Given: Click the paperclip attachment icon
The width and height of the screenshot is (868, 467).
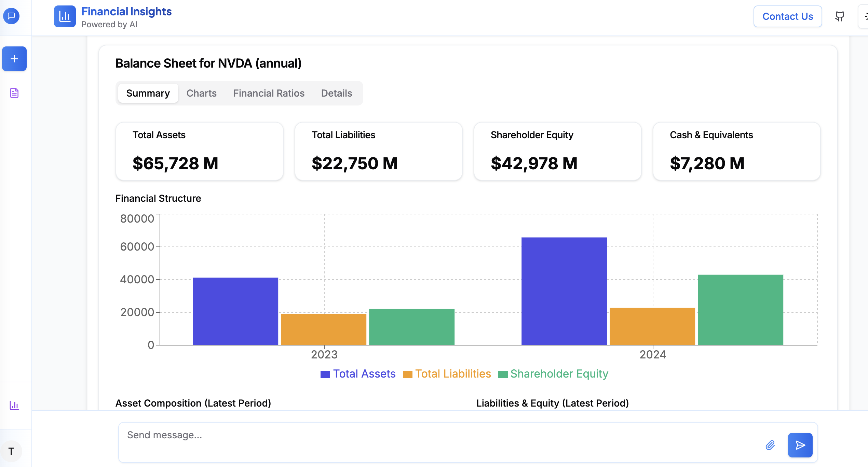Looking at the screenshot, I should pyautogui.click(x=770, y=445).
